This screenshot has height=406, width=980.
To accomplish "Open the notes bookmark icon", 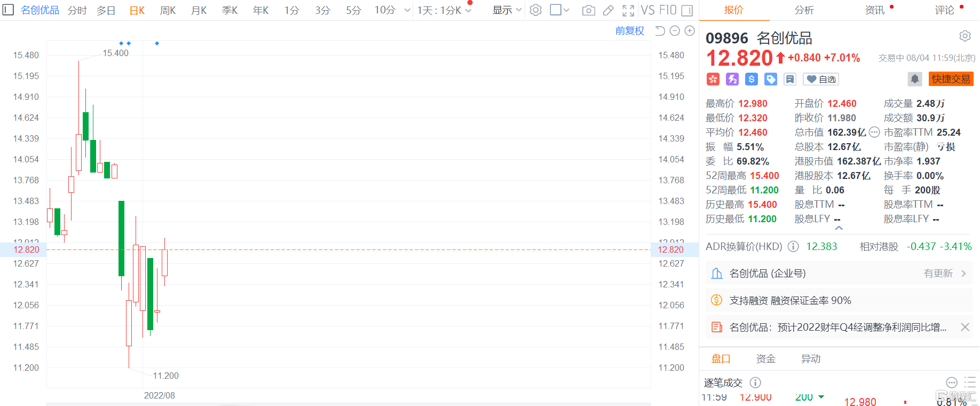I will pyautogui.click(x=790, y=79).
